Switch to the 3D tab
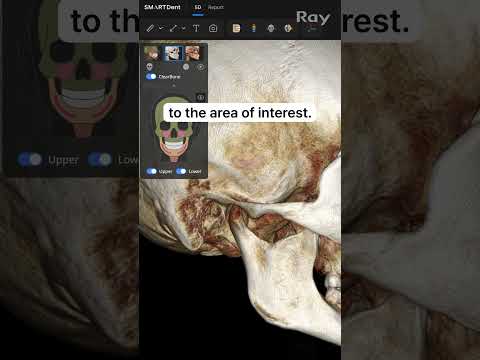Viewport: 480px width, 360px height. (x=198, y=7)
